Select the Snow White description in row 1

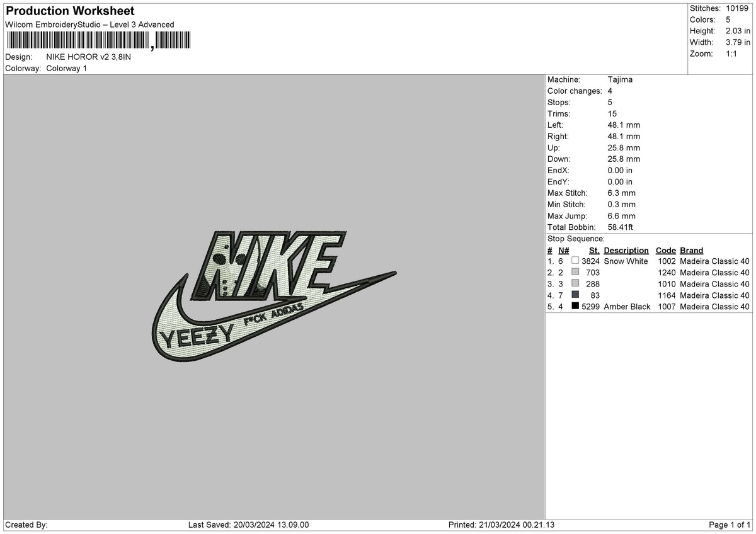pos(626,261)
